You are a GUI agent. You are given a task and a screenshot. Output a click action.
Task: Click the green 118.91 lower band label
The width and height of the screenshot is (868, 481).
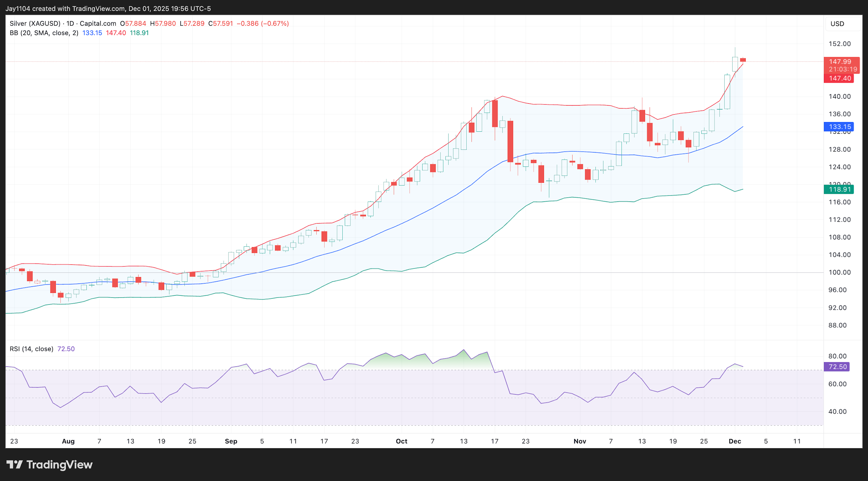coord(840,189)
